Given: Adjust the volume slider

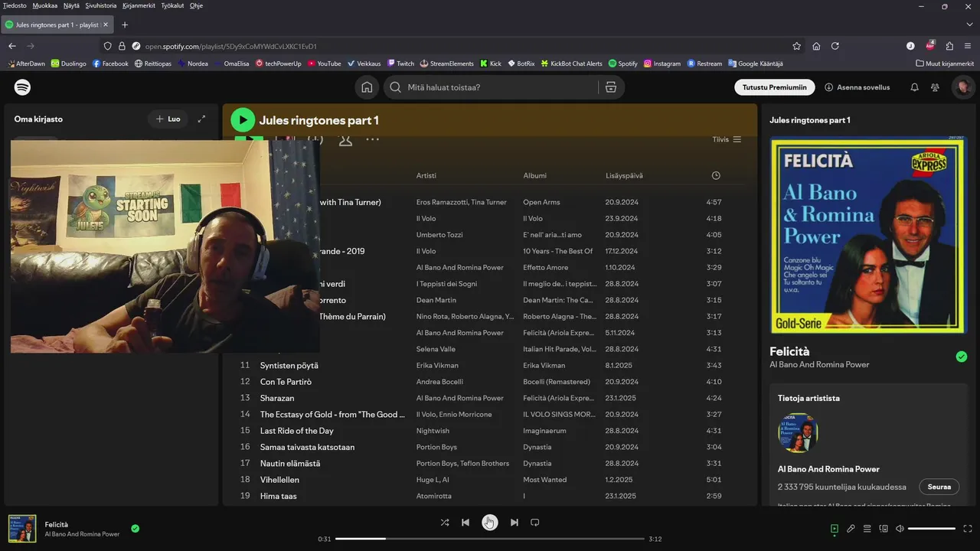Looking at the screenshot, I should pyautogui.click(x=932, y=529).
